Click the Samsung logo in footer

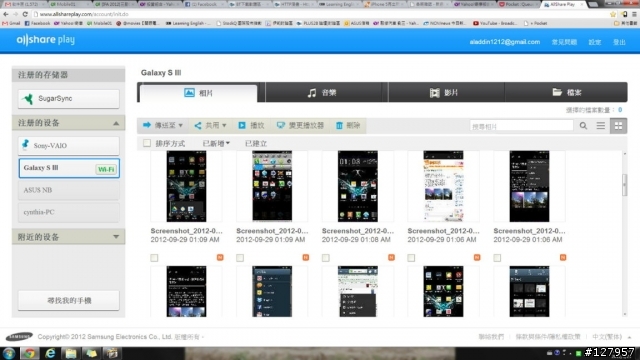[x=19, y=337]
